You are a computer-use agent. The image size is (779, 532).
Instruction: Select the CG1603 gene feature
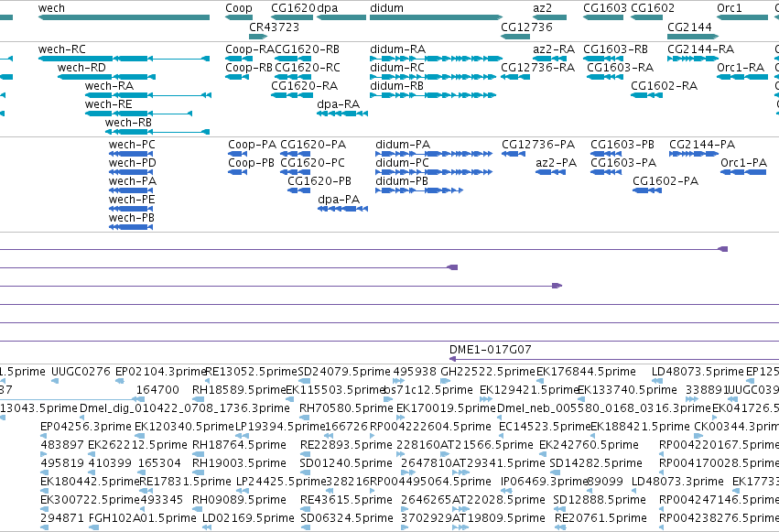tap(603, 17)
